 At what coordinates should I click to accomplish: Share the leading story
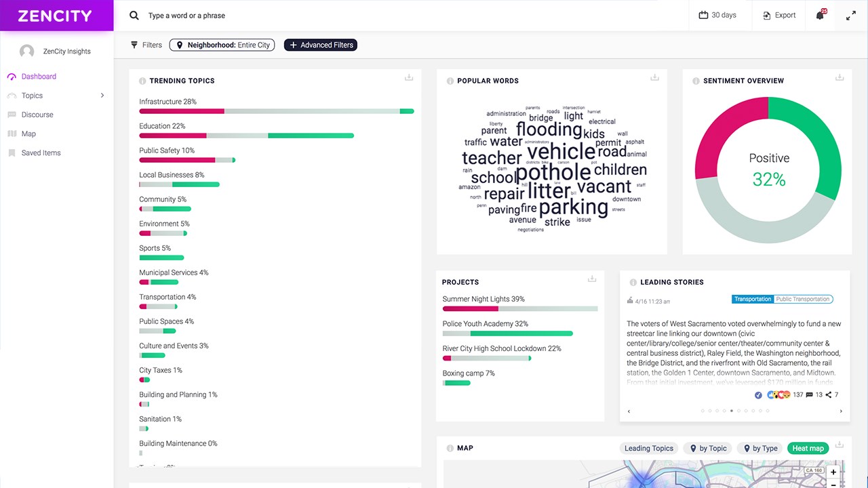click(829, 394)
